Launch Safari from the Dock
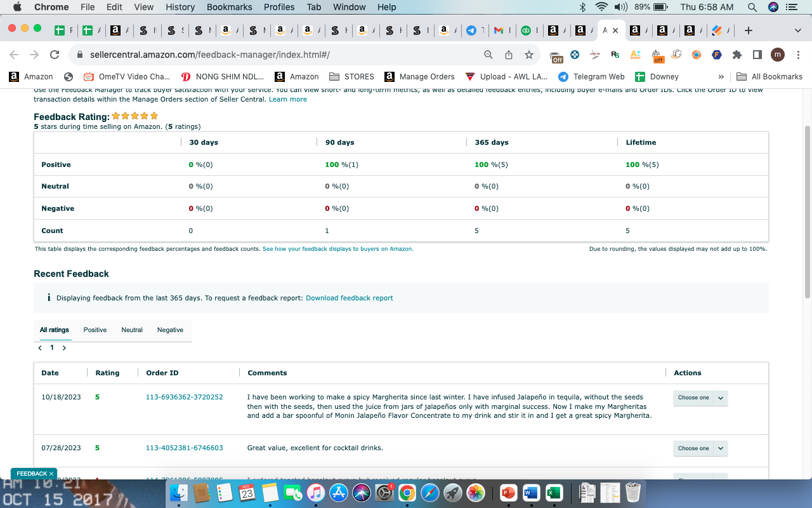 430,492
